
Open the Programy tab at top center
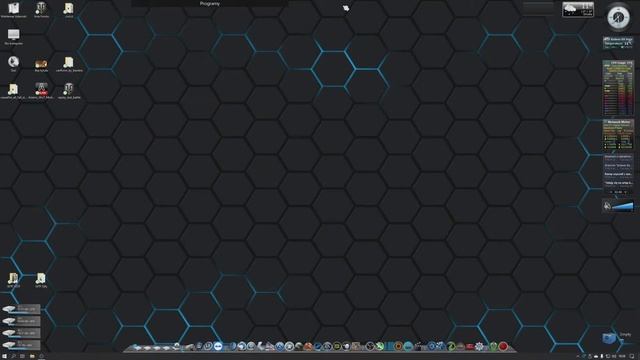click(210, 3)
